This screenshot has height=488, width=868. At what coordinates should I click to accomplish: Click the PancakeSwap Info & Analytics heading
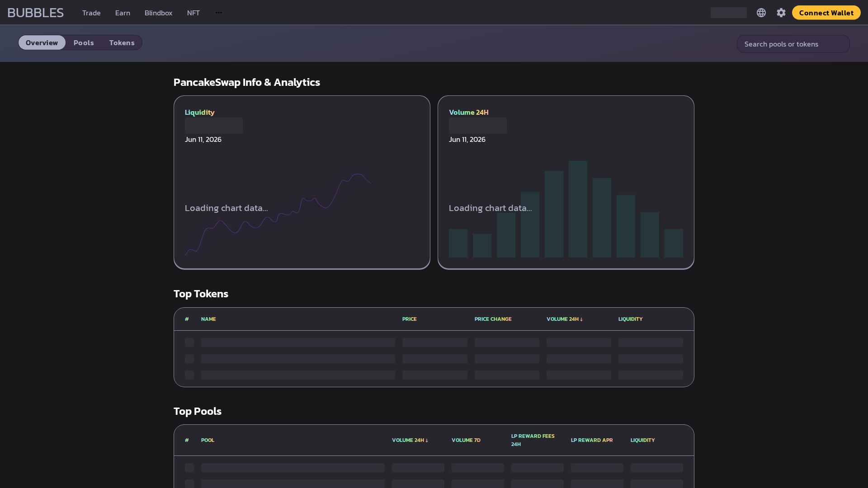pos(247,82)
